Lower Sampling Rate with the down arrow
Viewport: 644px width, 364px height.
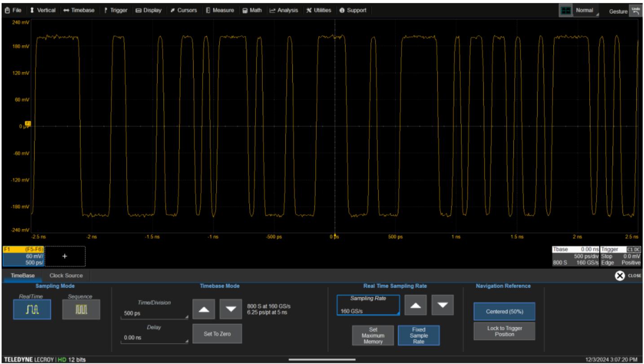click(x=442, y=305)
